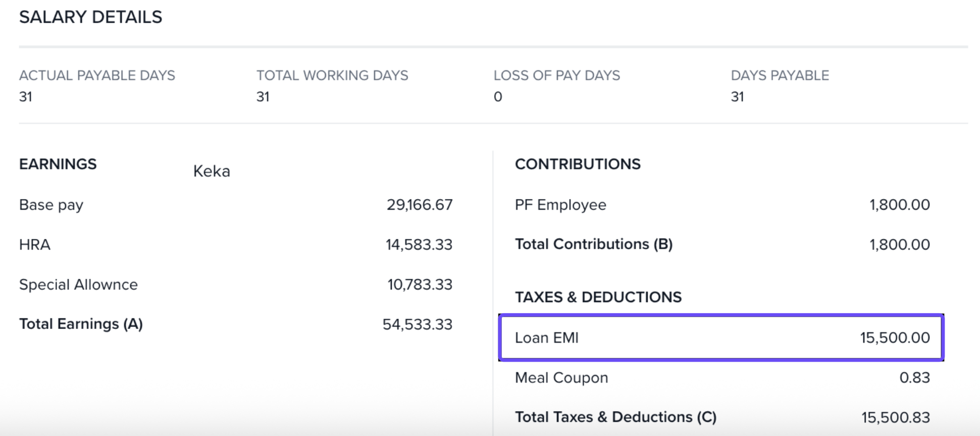Click the Keka text near Earnings
Screen dimensions: 980x436
tap(212, 172)
